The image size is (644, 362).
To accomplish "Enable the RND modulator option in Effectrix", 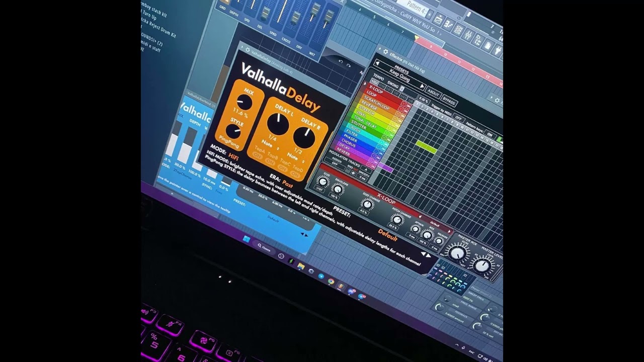I will (x=348, y=170).
